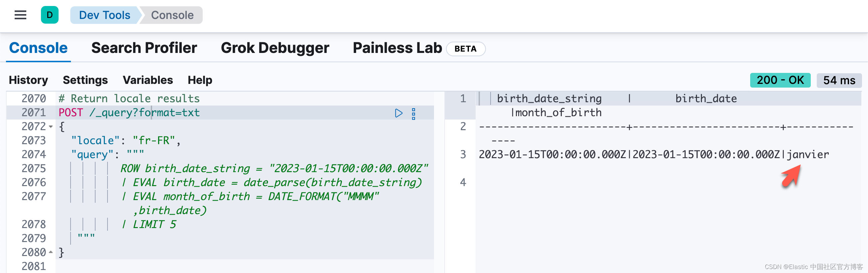Open the Variables dialog

point(147,80)
